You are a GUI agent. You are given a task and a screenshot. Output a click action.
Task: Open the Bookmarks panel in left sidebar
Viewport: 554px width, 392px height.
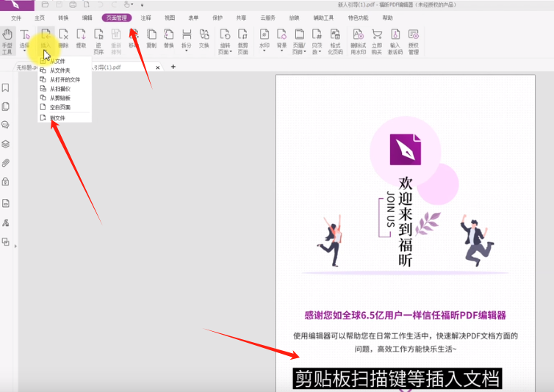click(5, 87)
